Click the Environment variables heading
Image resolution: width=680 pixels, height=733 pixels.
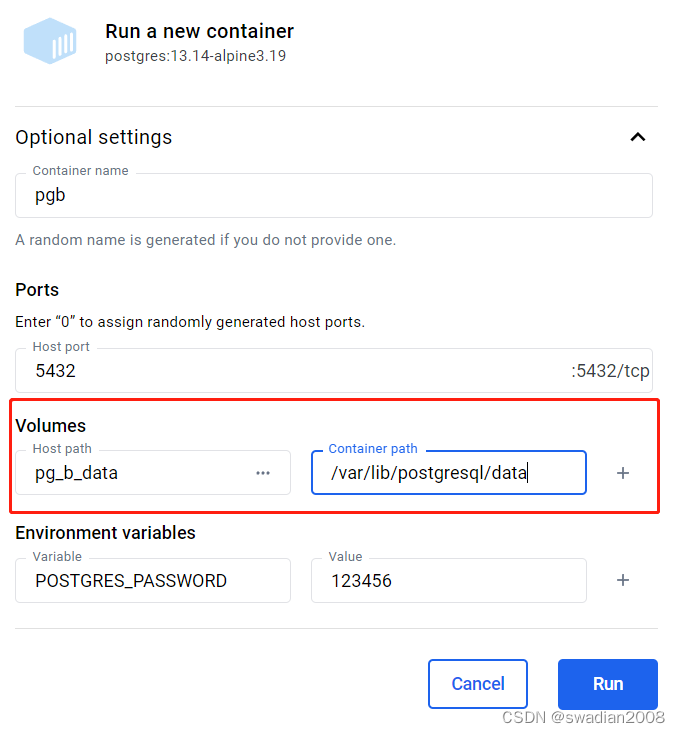[x=105, y=533]
